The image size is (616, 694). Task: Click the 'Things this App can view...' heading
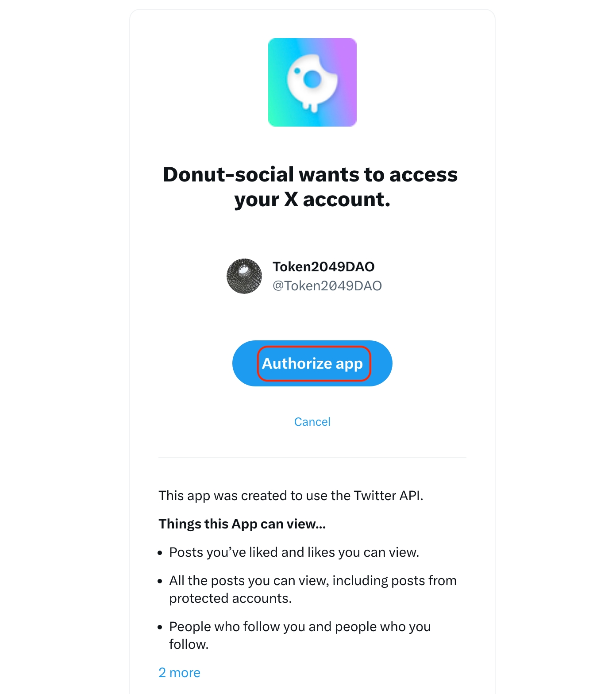(242, 524)
